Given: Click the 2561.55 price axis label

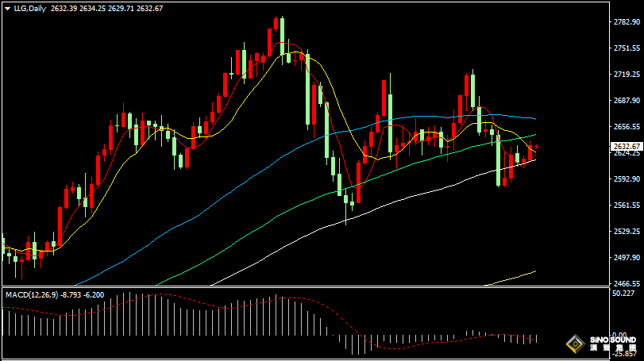Looking at the screenshot, I should click(x=627, y=205).
